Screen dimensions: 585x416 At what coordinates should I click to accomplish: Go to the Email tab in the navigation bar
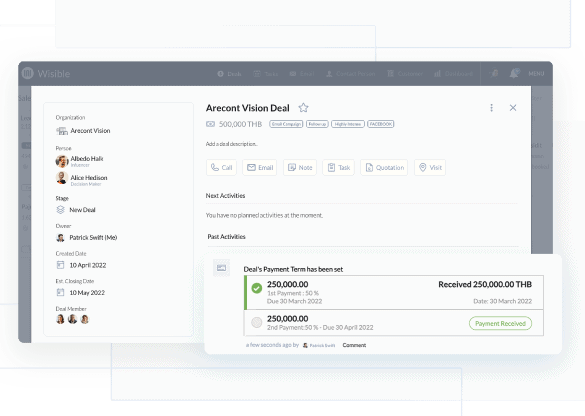(302, 74)
